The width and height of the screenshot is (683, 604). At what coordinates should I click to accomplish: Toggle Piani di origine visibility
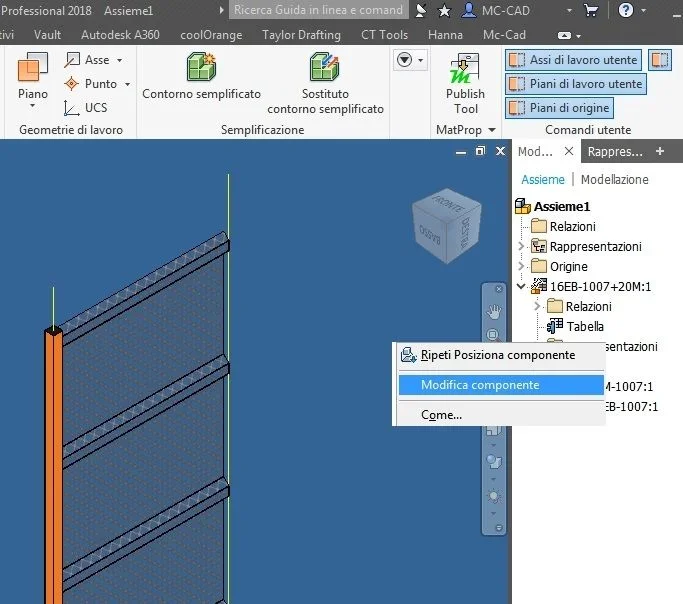pos(559,108)
